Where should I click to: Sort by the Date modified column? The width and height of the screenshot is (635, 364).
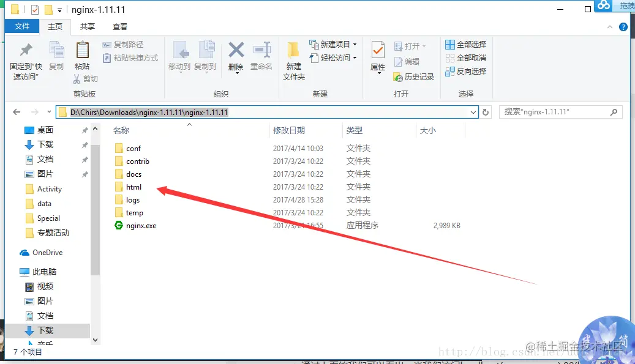[289, 130]
